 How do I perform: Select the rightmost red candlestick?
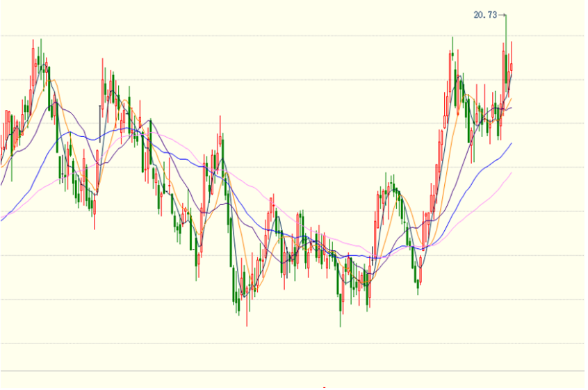[x=512, y=67]
